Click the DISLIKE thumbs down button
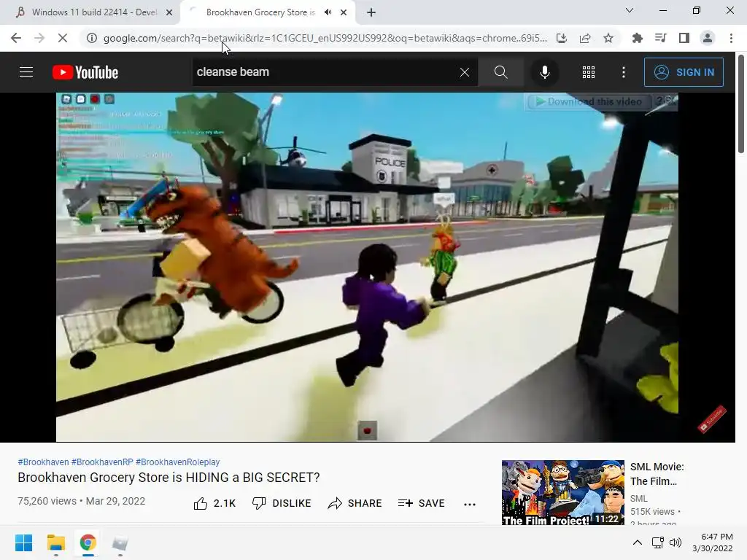 (282, 503)
